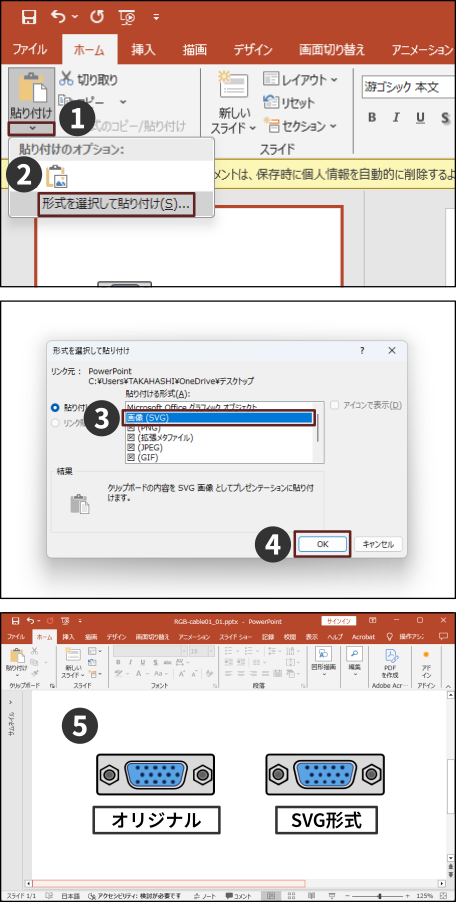Choose the picture paste option icon
The height and width of the screenshot is (902, 456).
[57, 176]
